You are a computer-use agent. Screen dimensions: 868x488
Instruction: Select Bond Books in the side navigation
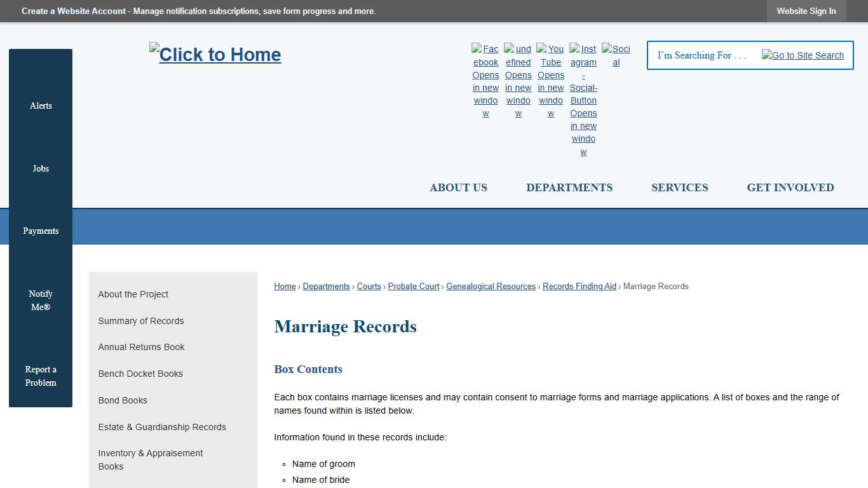click(123, 400)
